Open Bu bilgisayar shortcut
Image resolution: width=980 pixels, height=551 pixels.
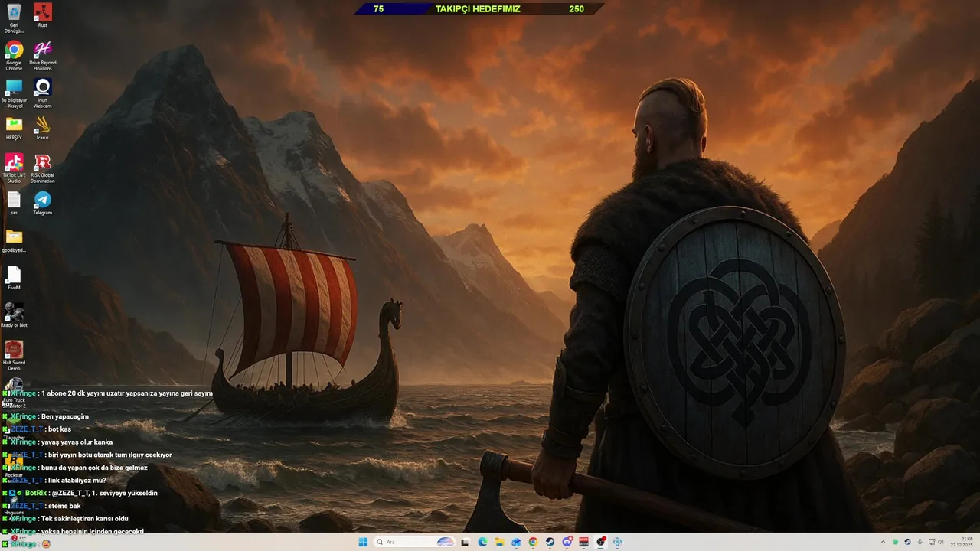point(14,93)
